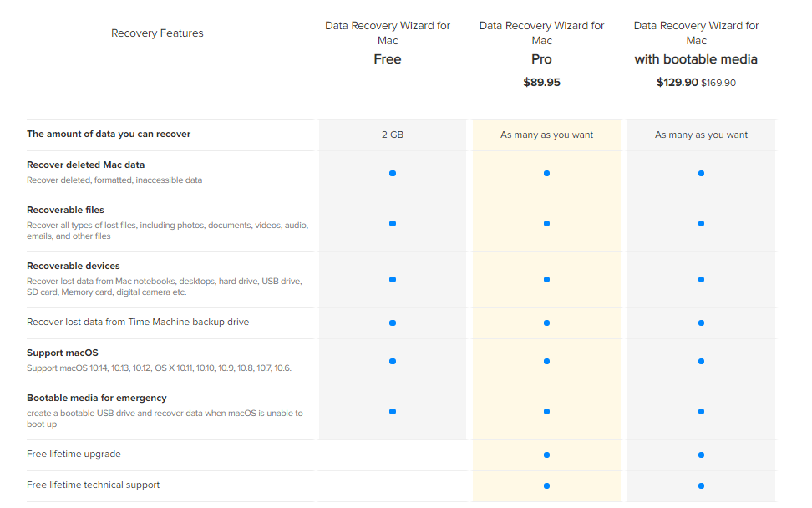
Task: Click bootable media dot for Free lifetime upgrade
Action: pos(701,455)
